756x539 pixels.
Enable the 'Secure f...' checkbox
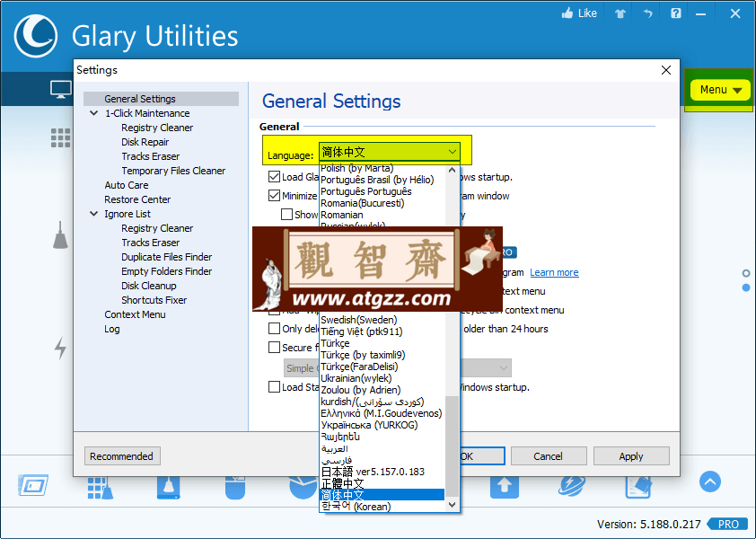[275, 348]
